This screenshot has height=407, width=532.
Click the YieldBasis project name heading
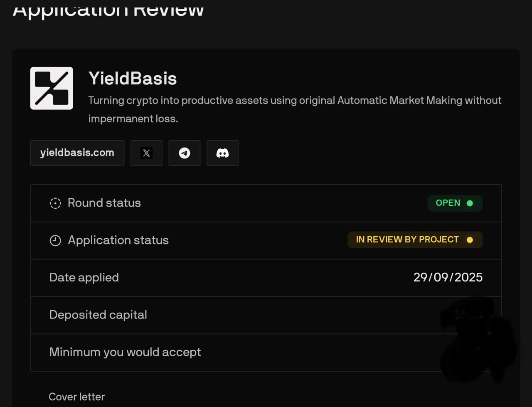[x=133, y=79]
